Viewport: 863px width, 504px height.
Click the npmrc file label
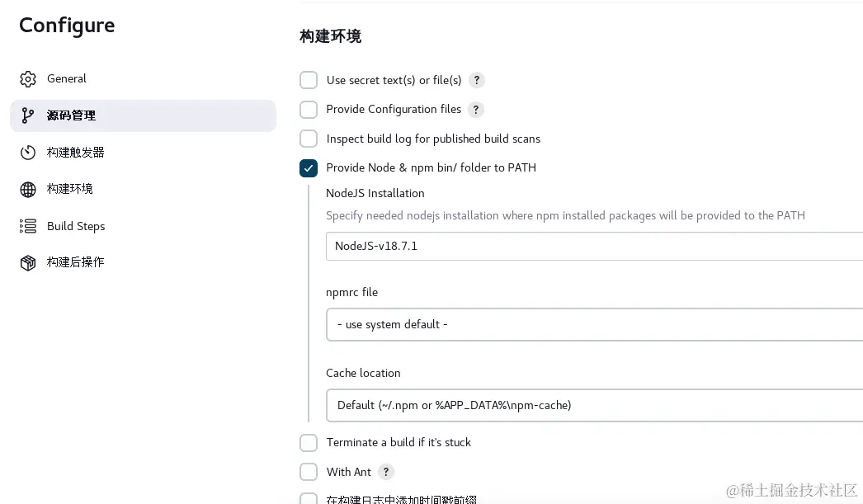point(351,292)
